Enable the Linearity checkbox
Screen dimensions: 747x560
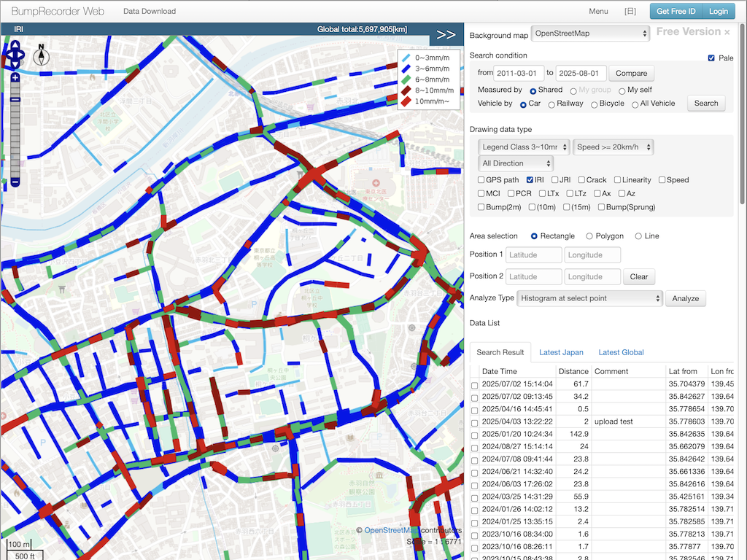[617, 179]
